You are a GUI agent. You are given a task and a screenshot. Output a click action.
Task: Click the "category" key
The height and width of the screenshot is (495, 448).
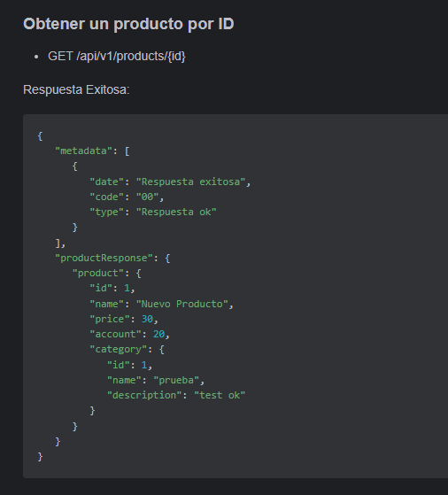[119, 350]
